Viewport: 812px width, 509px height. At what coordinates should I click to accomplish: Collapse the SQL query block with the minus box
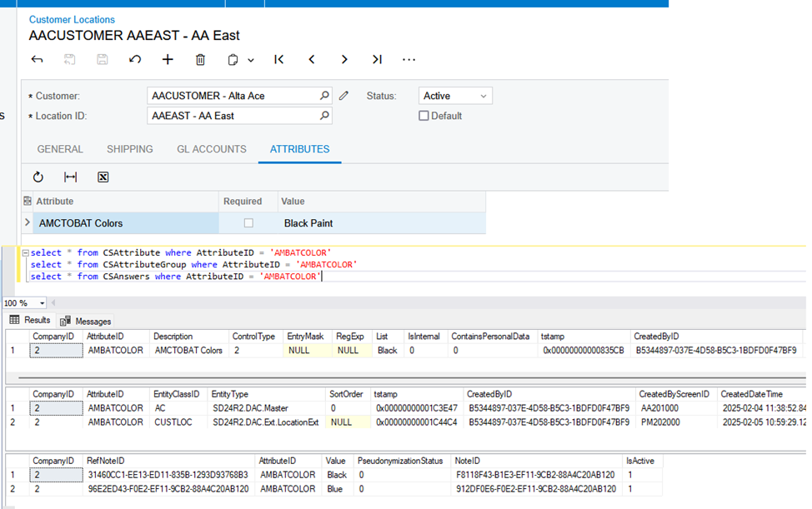[26, 252]
